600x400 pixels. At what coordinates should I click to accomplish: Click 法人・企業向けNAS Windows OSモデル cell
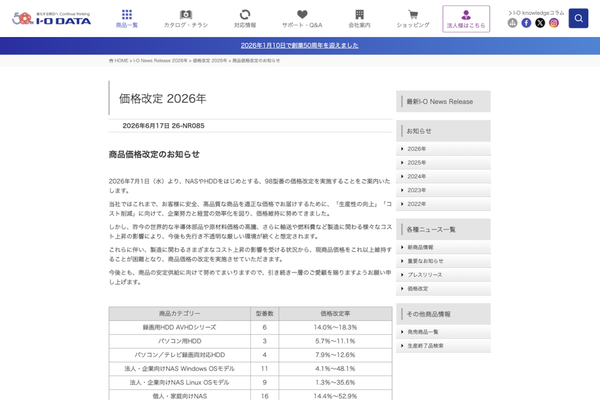180,369
